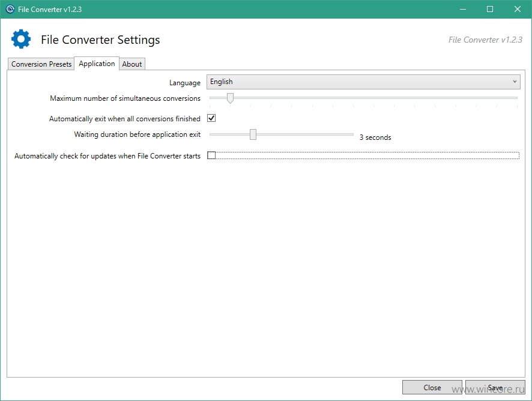Open the About tab

coord(132,64)
